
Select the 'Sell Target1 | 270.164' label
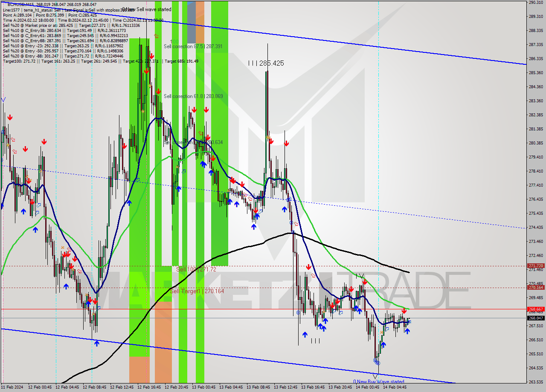(197, 291)
